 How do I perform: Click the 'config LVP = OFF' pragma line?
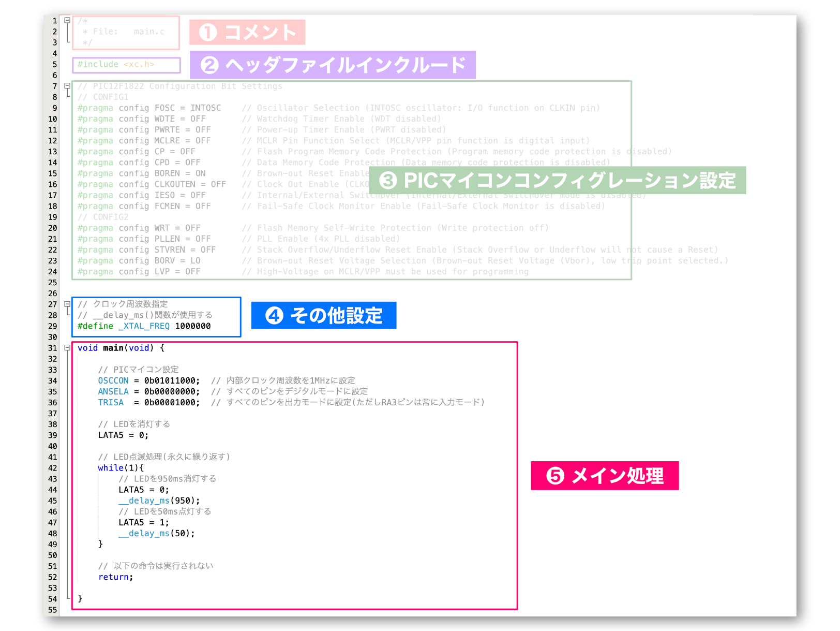[139, 271]
